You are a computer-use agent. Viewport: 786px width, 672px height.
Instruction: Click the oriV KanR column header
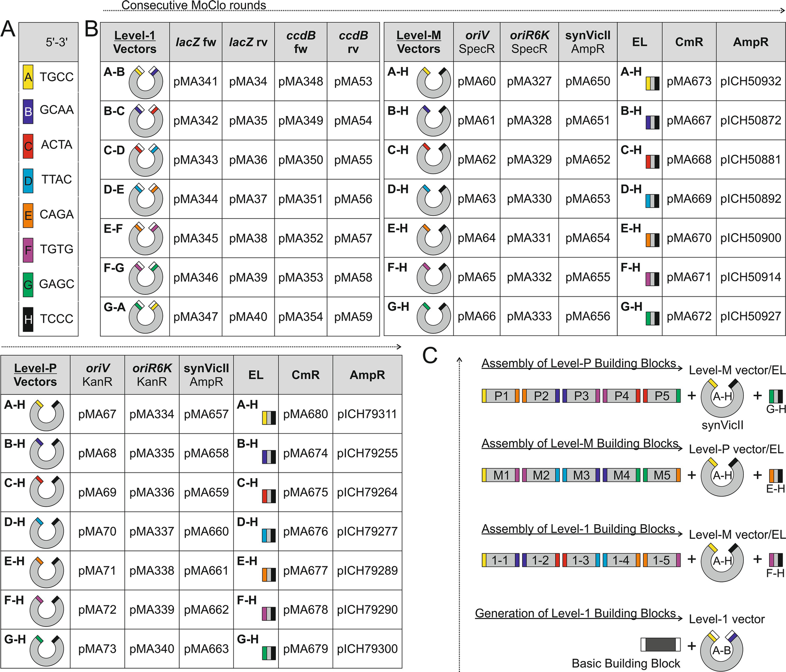click(97, 375)
